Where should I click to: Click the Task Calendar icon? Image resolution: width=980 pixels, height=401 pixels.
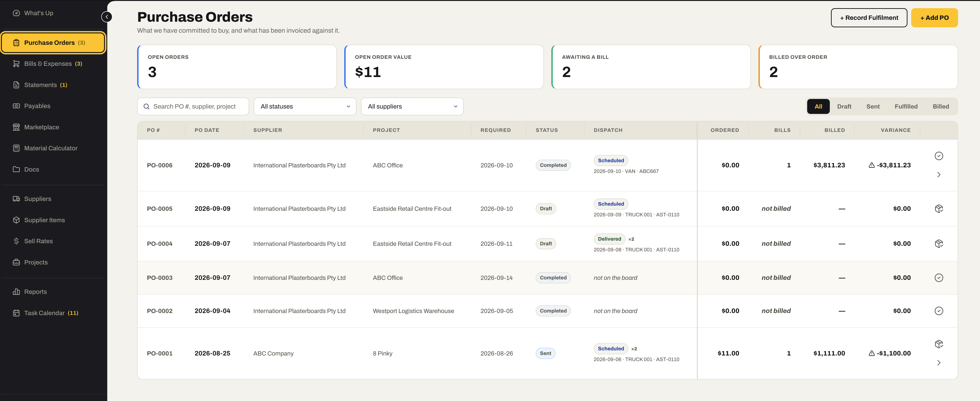click(16, 313)
